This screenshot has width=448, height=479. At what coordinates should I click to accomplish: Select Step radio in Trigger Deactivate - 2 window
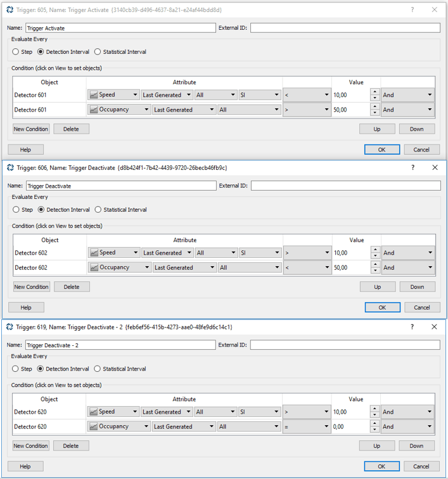tap(15, 369)
